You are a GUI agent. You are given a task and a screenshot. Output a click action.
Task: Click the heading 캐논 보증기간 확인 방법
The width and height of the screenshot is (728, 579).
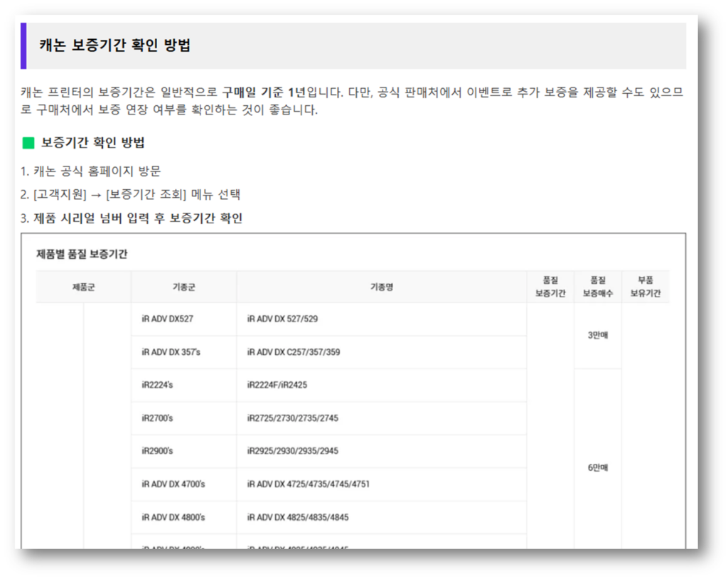tap(114, 45)
